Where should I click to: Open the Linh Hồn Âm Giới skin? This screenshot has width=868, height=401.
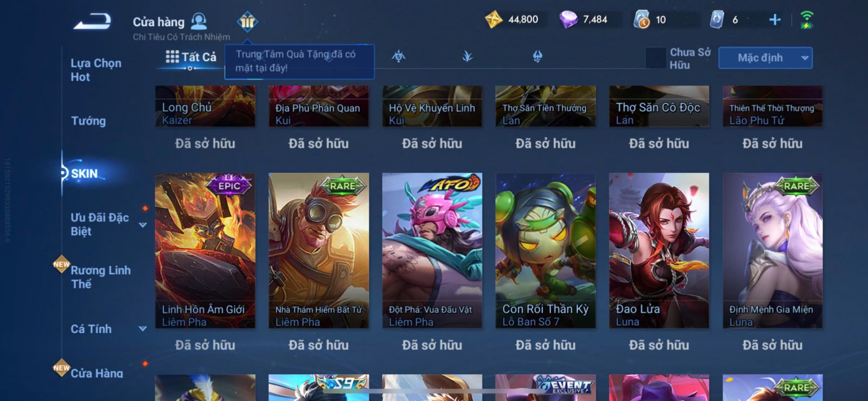[x=205, y=250]
